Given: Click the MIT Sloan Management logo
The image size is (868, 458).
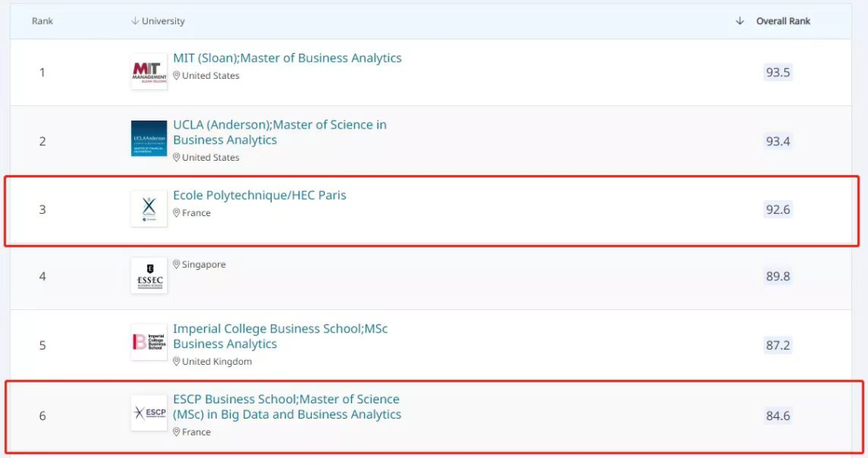Looking at the screenshot, I should point(149,72).
